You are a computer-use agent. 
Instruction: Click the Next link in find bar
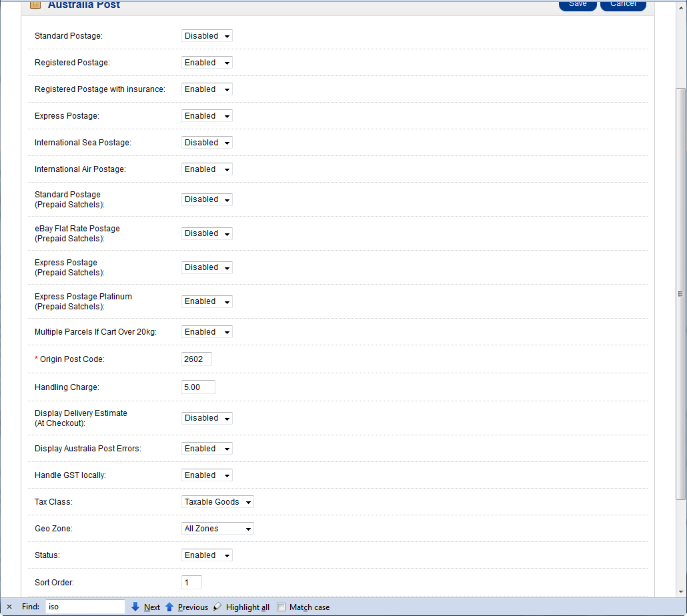(152, 607)
